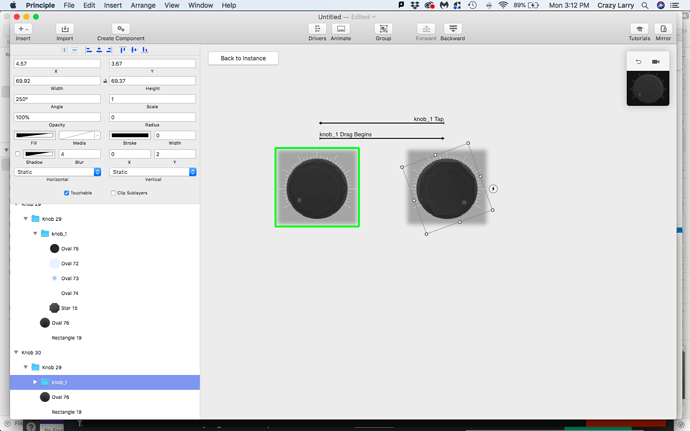Image resolution: width=690 pixels, height=431 pixels.
Task: Open the File menu
Action: (x=69, y=5)
